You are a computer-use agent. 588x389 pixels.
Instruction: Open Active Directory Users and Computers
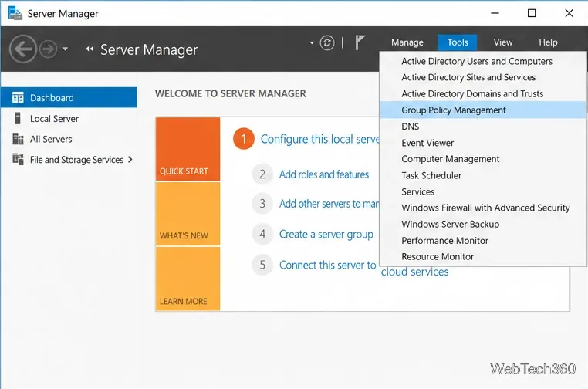483,61
